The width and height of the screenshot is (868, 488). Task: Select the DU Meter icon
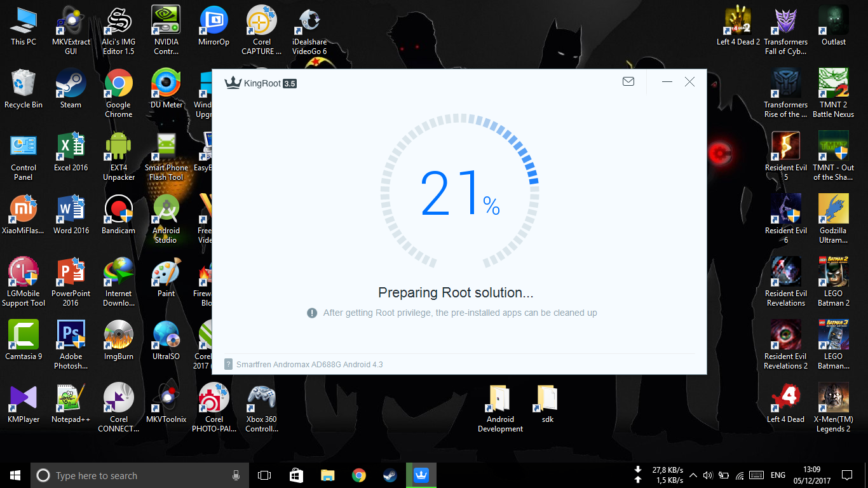(166, 89)
